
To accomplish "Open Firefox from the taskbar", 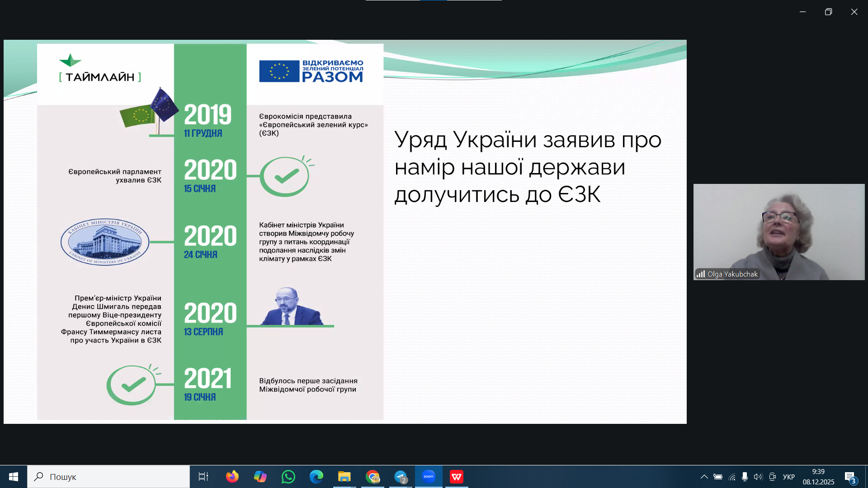I will 232,477.
